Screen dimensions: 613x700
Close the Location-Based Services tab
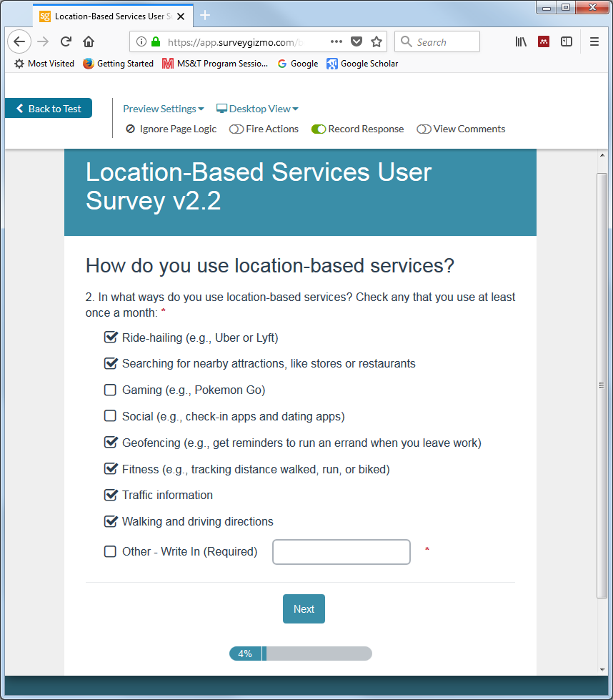pos(181,16)
